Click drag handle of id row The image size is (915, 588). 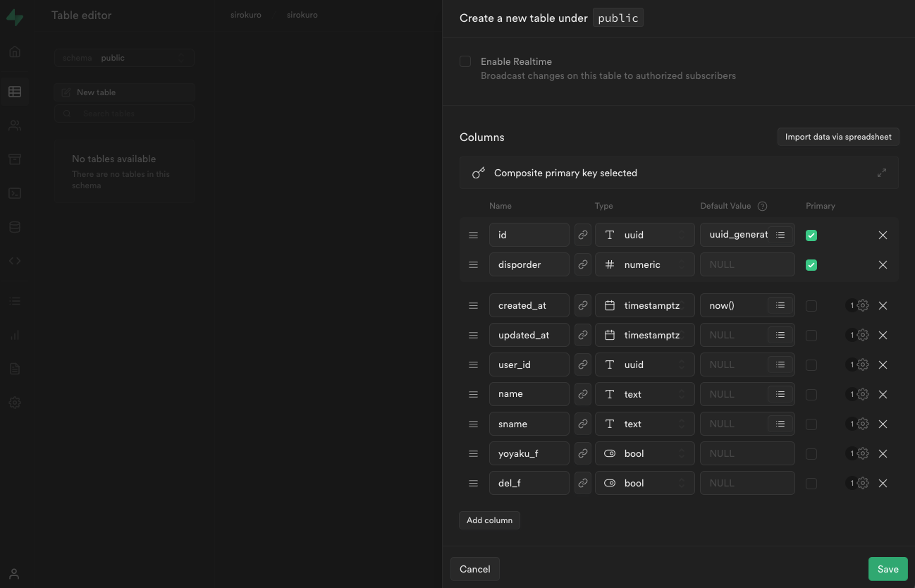point(473,235)
